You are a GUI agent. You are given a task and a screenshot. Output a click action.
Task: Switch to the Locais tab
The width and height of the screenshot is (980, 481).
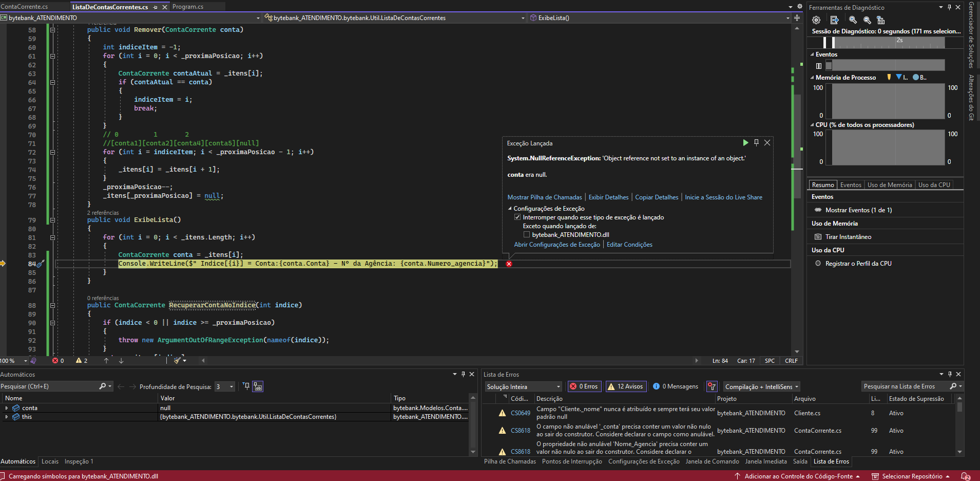(x=50, y=461)
